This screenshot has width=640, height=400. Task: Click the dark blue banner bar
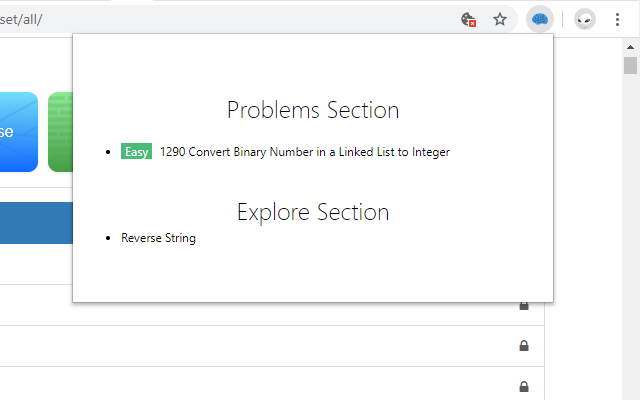(36, 223)
